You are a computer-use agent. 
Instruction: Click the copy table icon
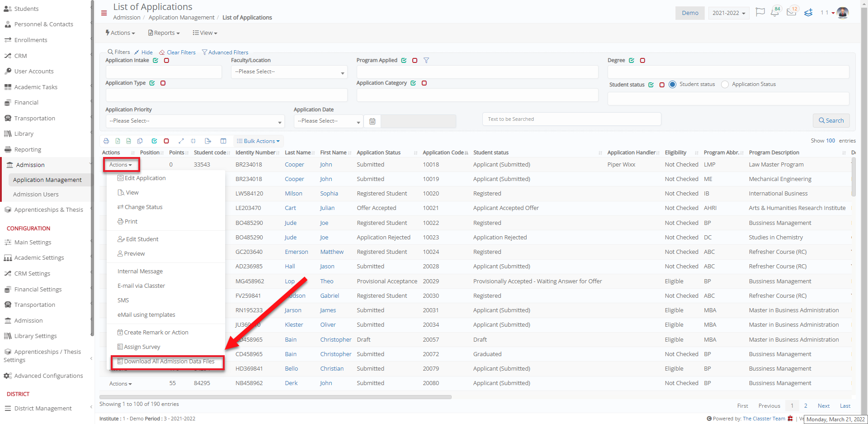click(140, 141)
